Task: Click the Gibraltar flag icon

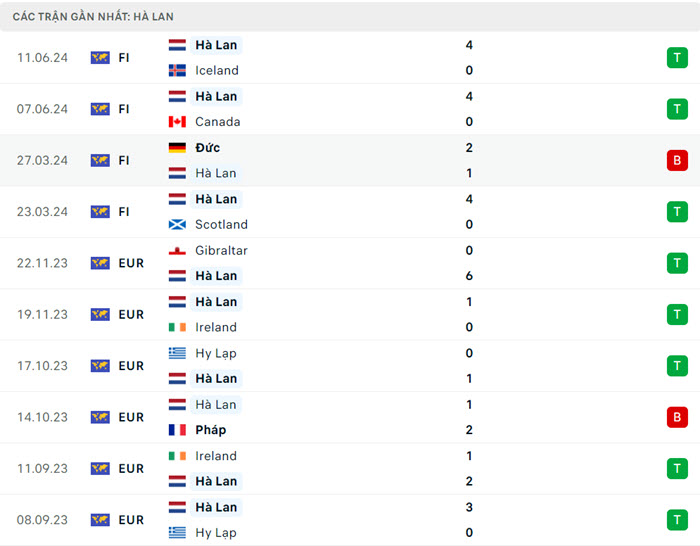Action: [x=177, y=251]
